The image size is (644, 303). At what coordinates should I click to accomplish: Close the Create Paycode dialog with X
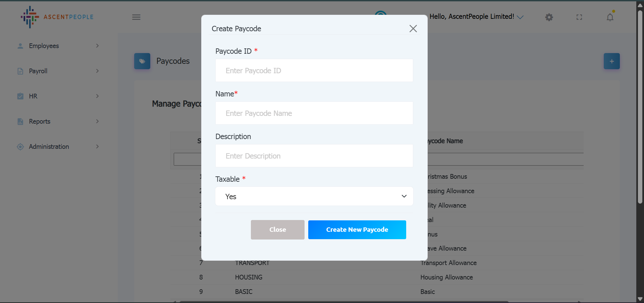click(x=413, y=29)
